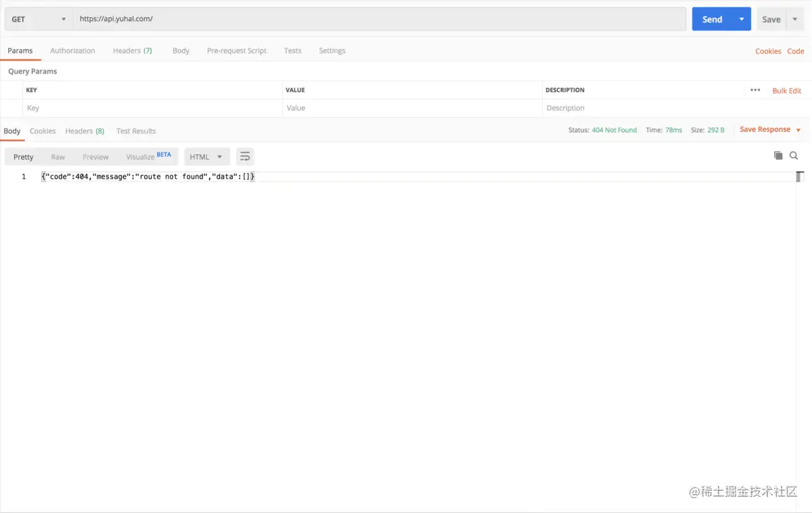The height and width of the screenshot is (513, 812).
Task: Open the Test Results tab
Action: (136, 131)
